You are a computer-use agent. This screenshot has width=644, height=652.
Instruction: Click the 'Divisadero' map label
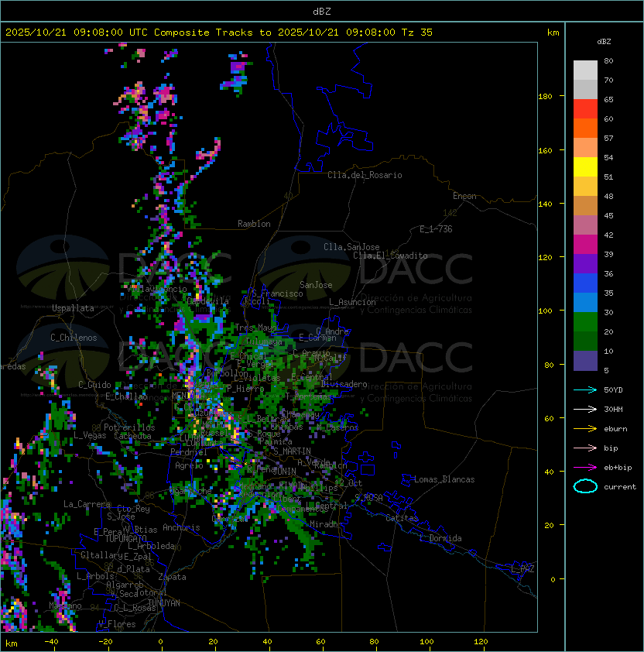coord(344,384)
